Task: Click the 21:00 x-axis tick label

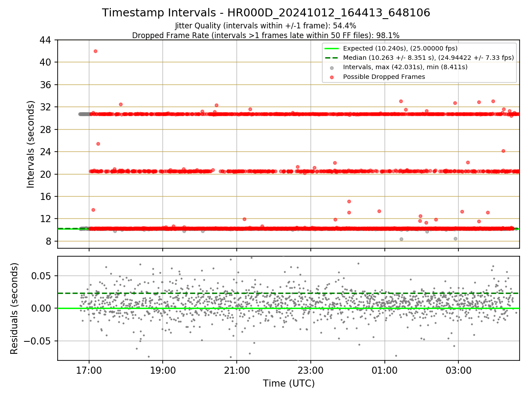Action: click(237, 370)
